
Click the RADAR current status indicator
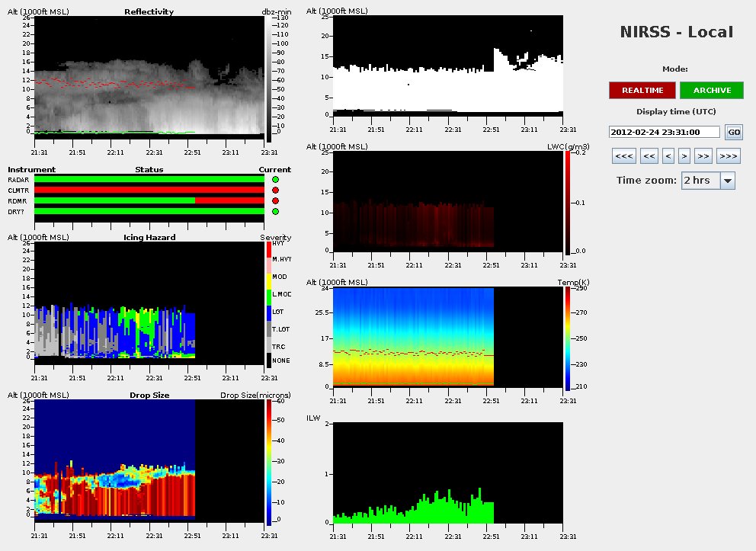tap(276, 180)
